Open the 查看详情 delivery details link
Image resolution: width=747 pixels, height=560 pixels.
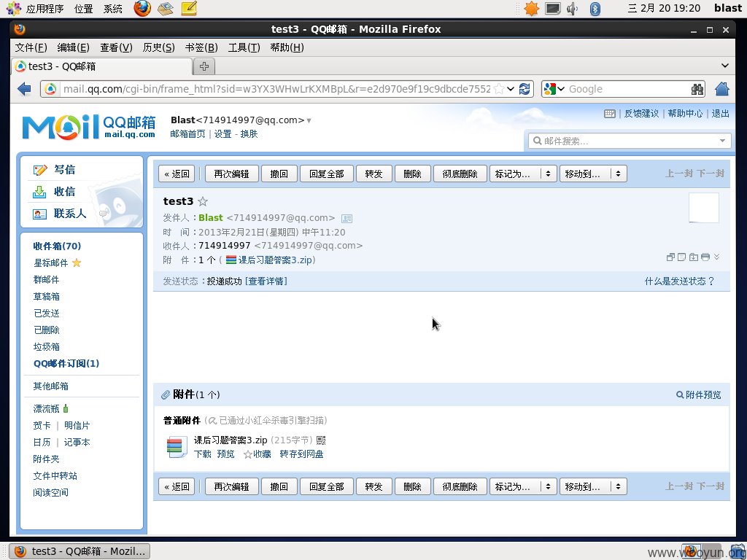(x=266, y=281)
